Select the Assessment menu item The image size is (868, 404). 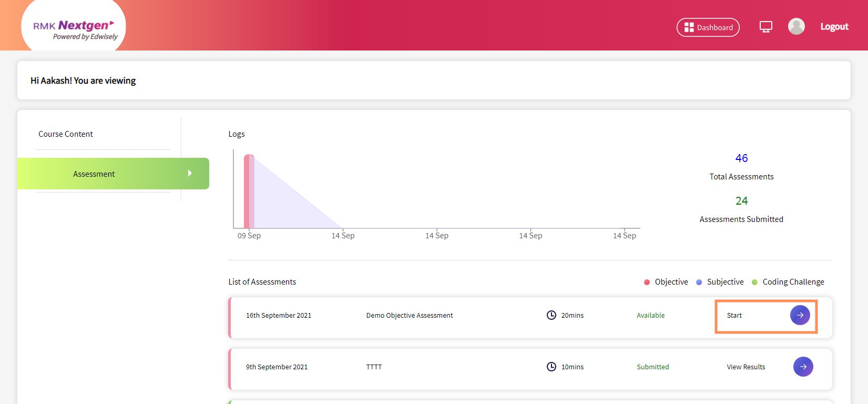coord(113,174)
